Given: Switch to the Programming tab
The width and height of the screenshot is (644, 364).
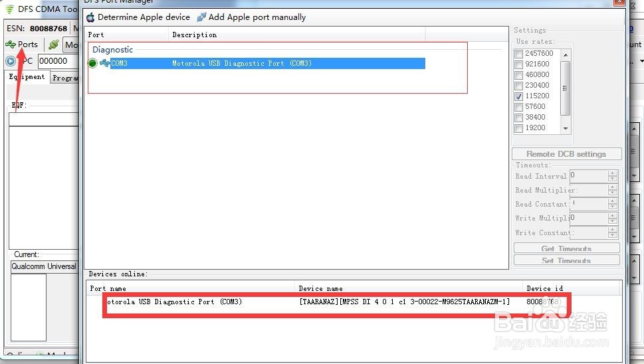Looking at the screenshot, I should 65,78.
